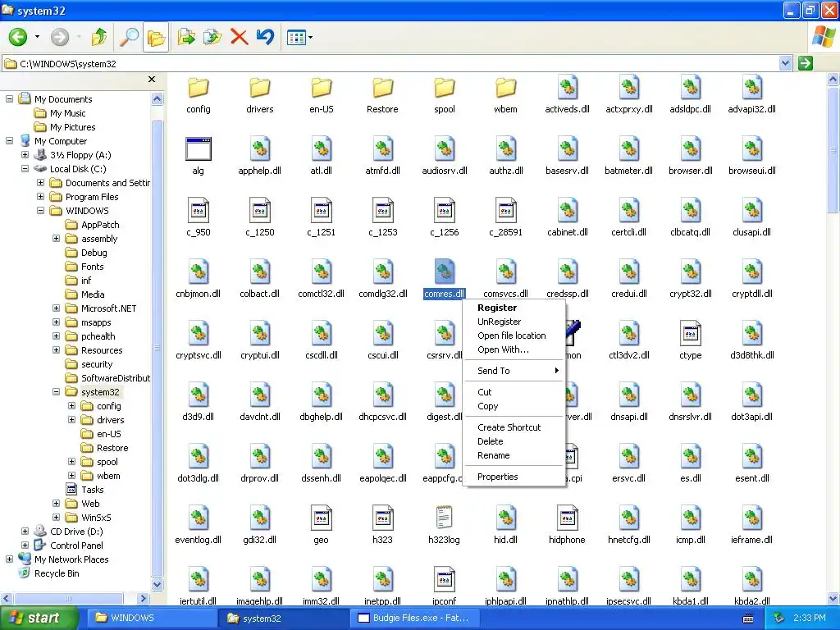Click the folder tree scroll-right arrow

click(x=143, y=598)
